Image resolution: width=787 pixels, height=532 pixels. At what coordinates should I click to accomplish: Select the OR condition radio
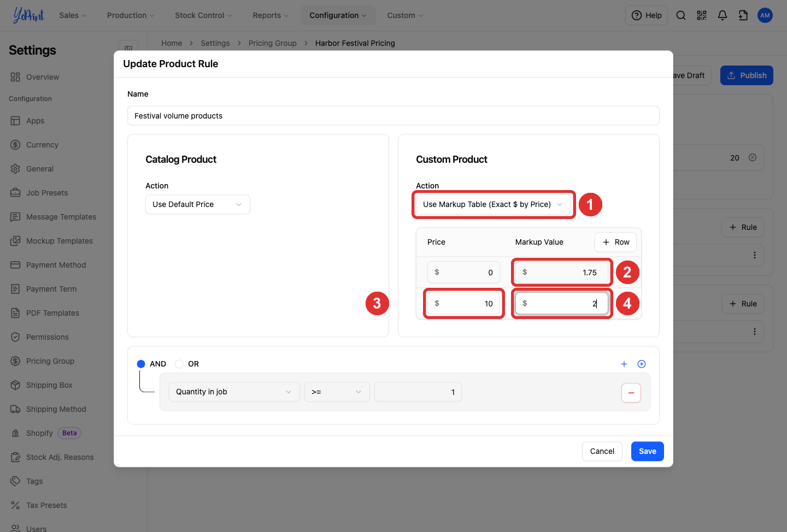[179, 364]
